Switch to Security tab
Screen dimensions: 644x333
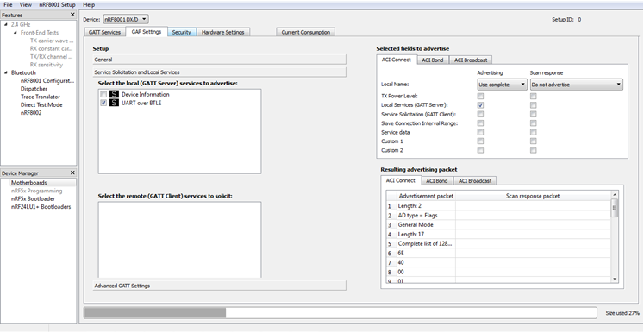click(182, 32)
